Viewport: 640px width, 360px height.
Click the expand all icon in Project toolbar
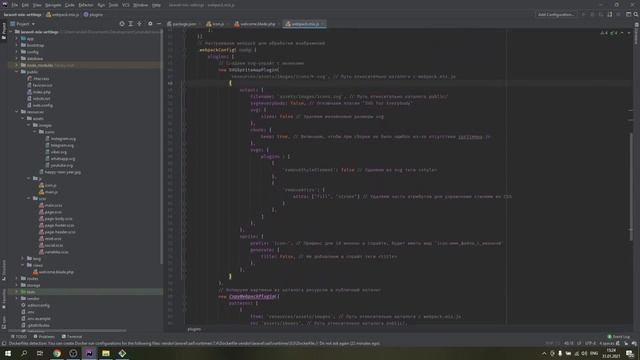[x=131, y=24]
